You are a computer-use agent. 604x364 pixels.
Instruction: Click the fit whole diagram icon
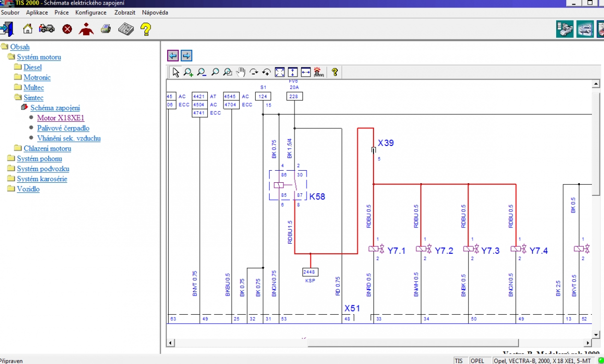(280, 72)
